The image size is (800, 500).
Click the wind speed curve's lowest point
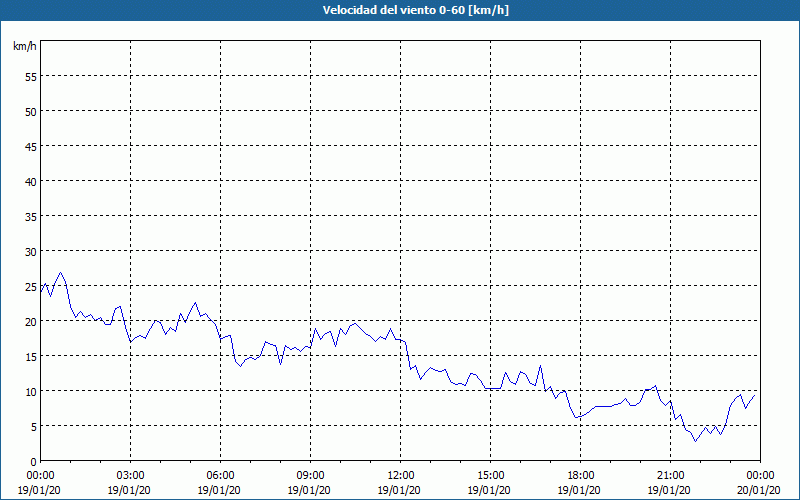pyautogui.click(x=695, y=441)
